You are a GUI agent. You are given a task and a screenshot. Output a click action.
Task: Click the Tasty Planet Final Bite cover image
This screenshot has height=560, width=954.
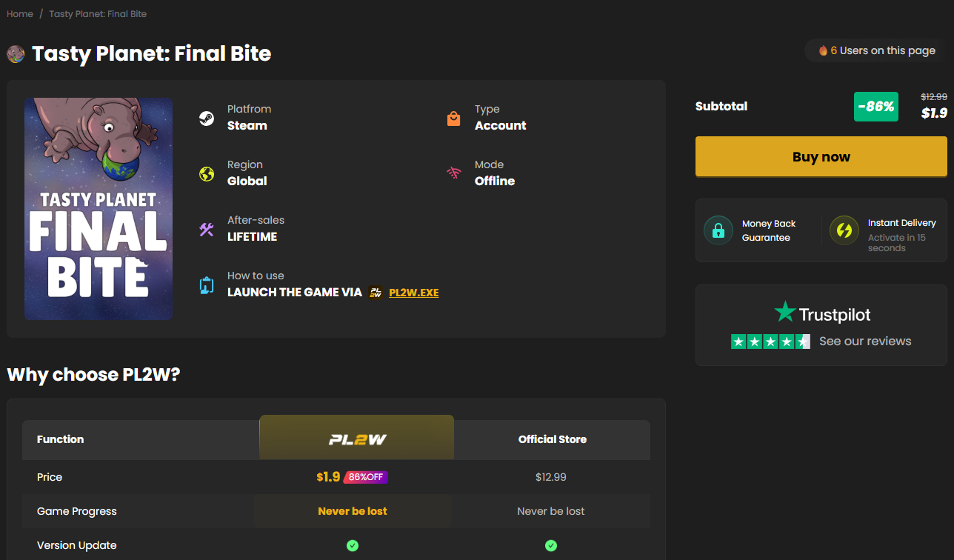coord(99,209)
